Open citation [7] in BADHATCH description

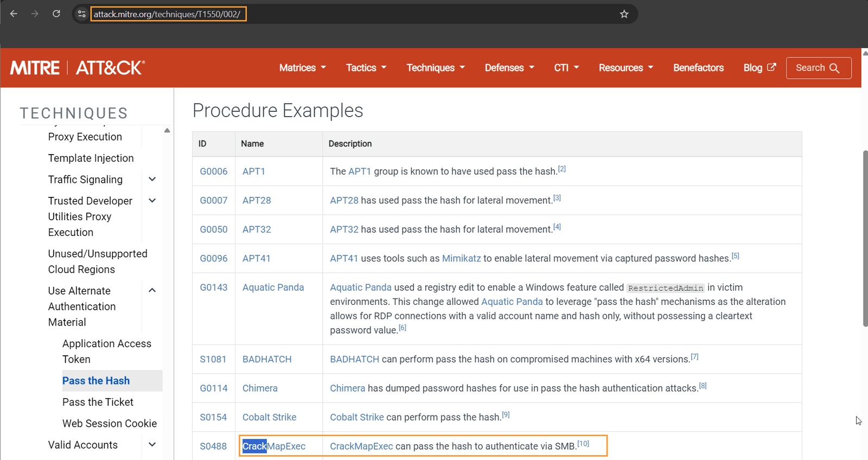click(695, 356)
